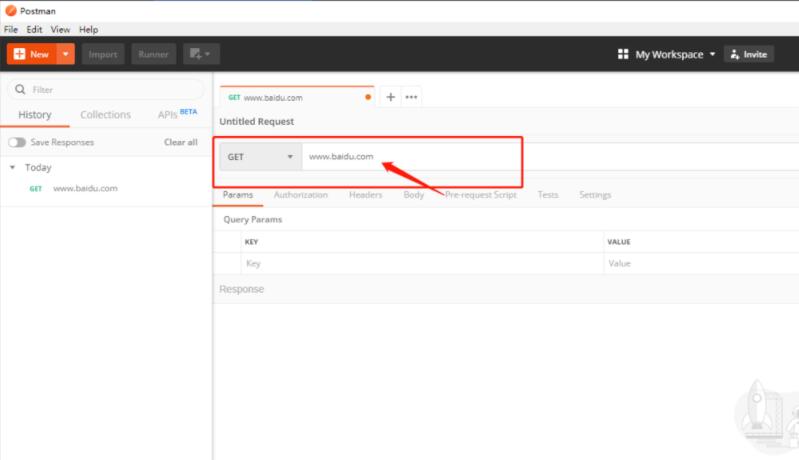Select the Params tab
Image resolution: width=799 pixels, height=460 pixels.
237,195
